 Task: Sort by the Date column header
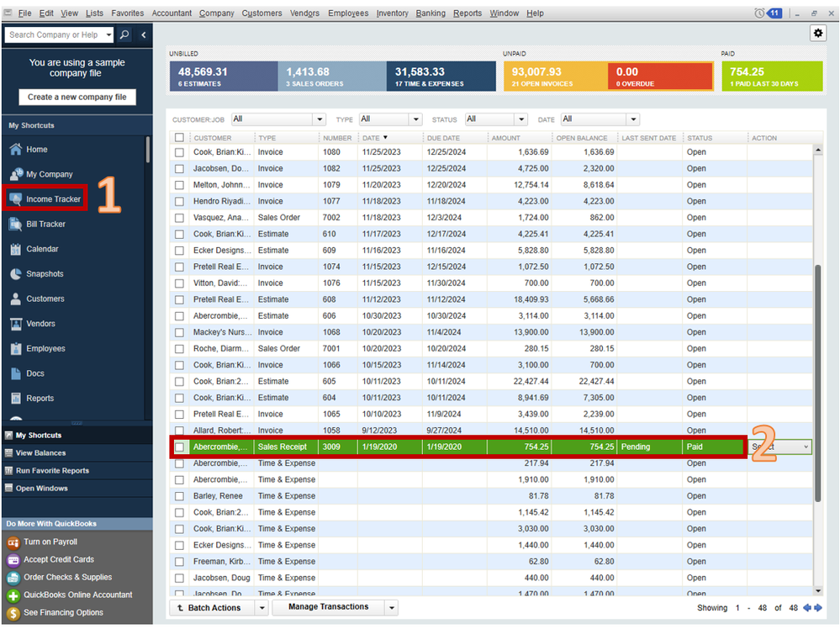tap(371, 138)
